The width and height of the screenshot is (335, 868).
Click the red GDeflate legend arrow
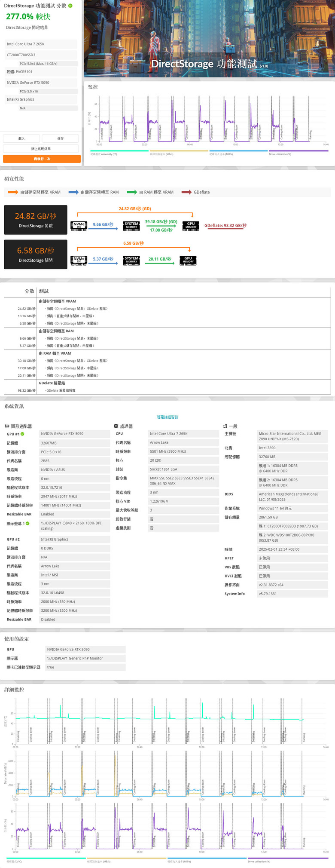(186, 192)
